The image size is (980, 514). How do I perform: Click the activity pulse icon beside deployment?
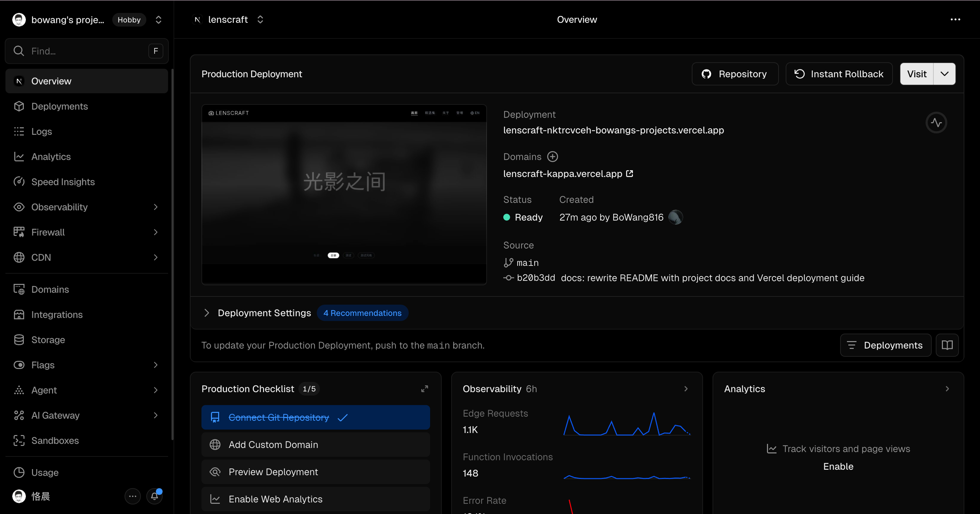936,123
